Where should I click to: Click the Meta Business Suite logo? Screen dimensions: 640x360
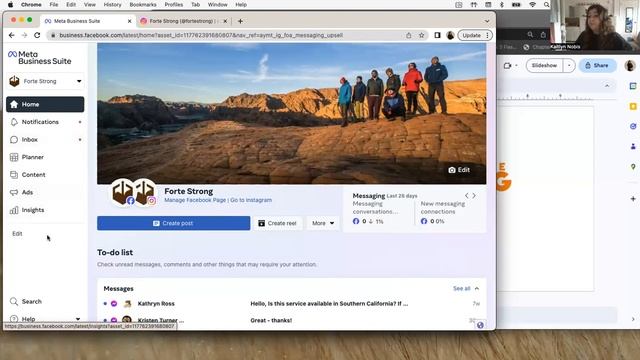40,58
